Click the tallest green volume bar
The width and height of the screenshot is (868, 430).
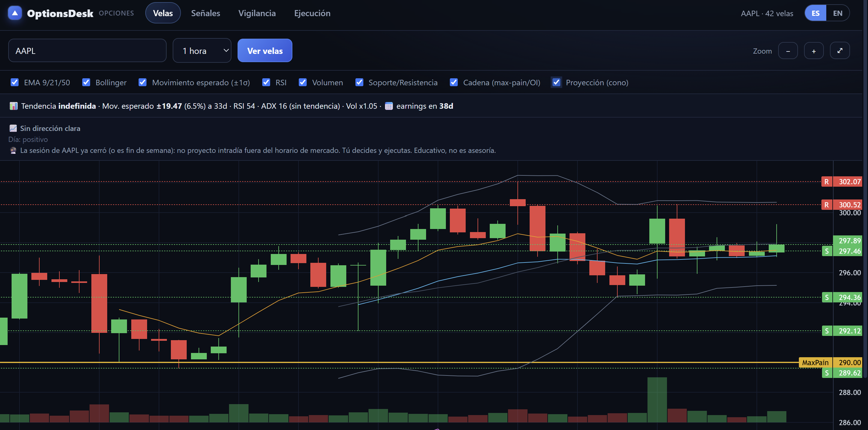click(x=657, y=400)
